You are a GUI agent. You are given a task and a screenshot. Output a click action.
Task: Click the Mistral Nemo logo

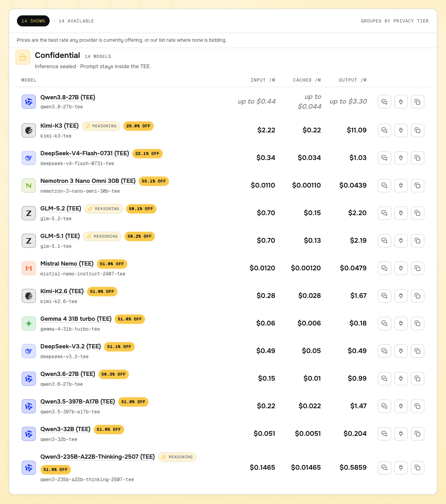click(x=29, y=268)
